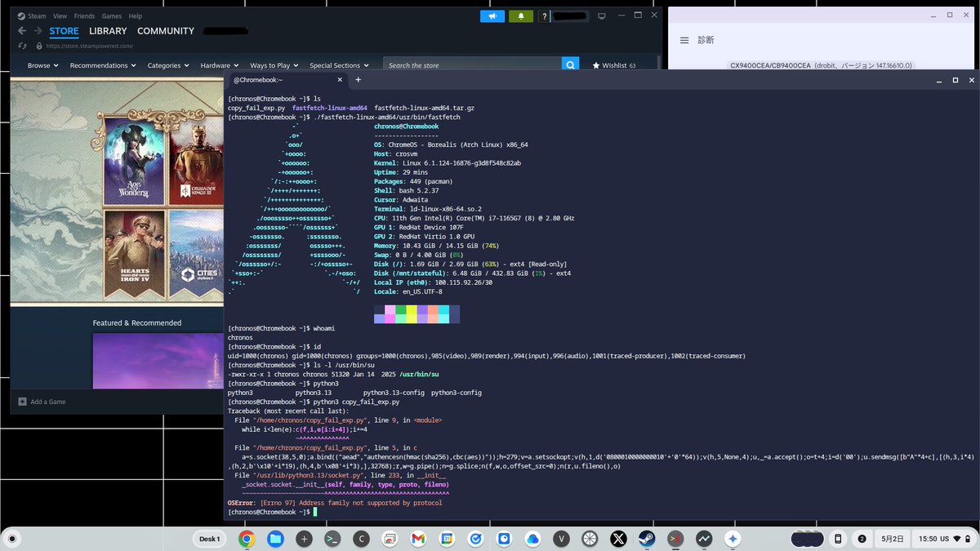
Task: Open the date 5月2日 calendar tray
Action: [x=893, y=539]
